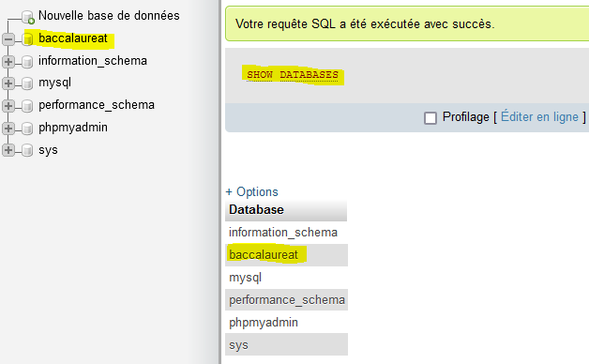Enable the Profilage checkbox
This screenshot has width=589, height=364.
[x=430, y=117]
